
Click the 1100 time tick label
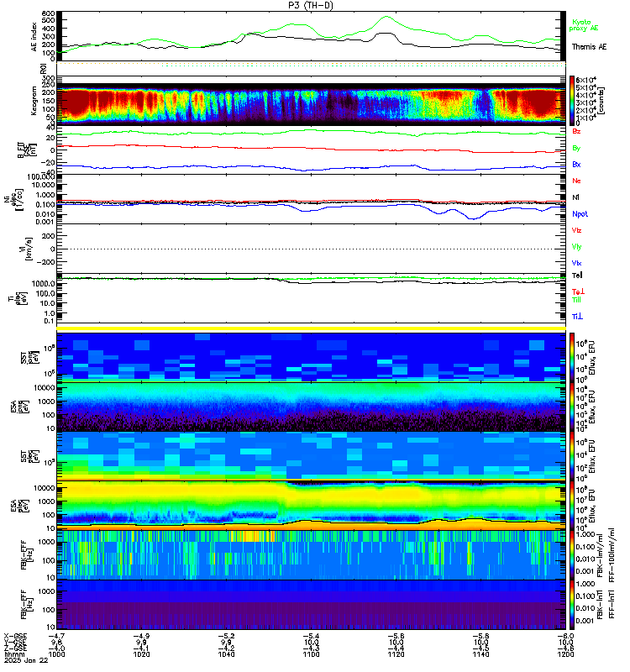pos(311,655)
